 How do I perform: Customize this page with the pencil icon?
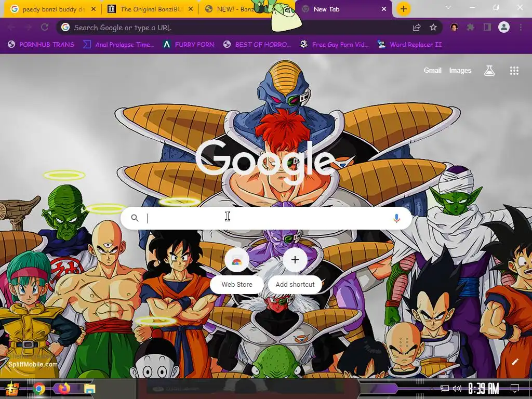tap(515, 362)
